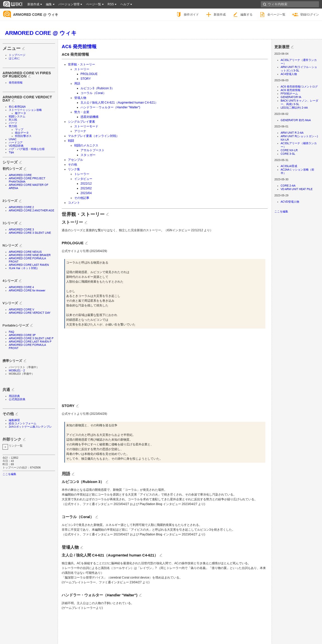The image size is (322, 644).
Task: Click the edit pencil beside 登場人物 section heading
Action: pyautogui.click(x=82, y=547)
